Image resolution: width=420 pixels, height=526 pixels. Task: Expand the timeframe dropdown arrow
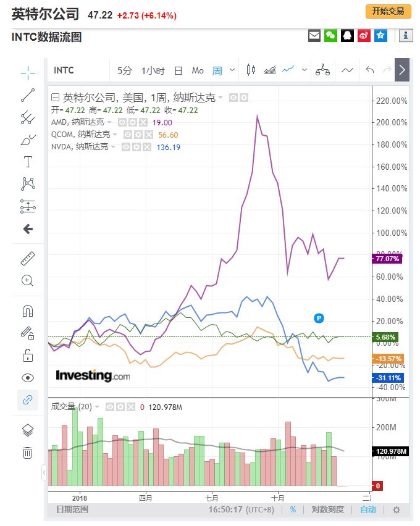coord(232,70)
